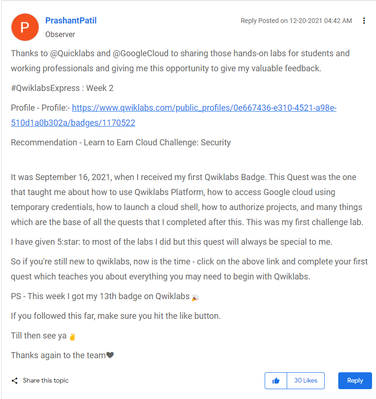Select the @Quicklabs mention in the post
This screenshot has height=399, width=376.
[x=72, y=53]
